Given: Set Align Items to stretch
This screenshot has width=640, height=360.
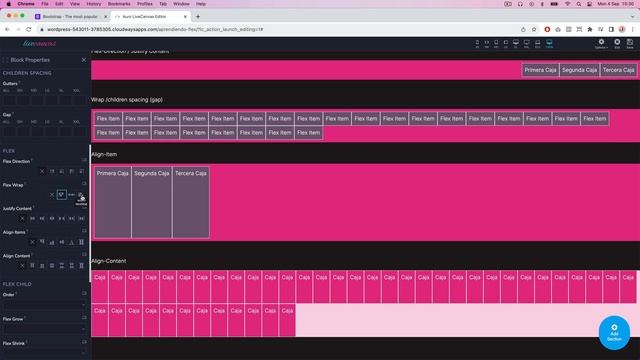Looking at the screenshot, I should click(81, 242).
